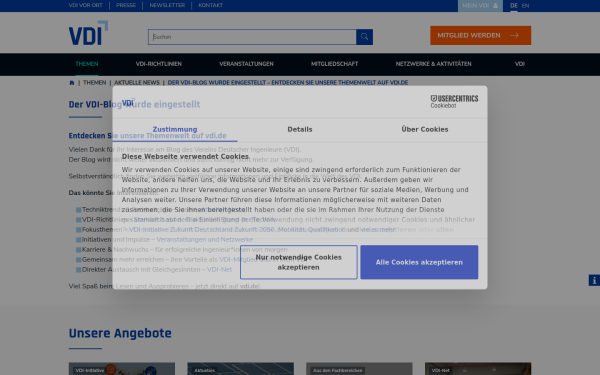Open the VDI-Initiative card thumbnail
Screen dimensions: 600x375
click(x=122, y=369)
